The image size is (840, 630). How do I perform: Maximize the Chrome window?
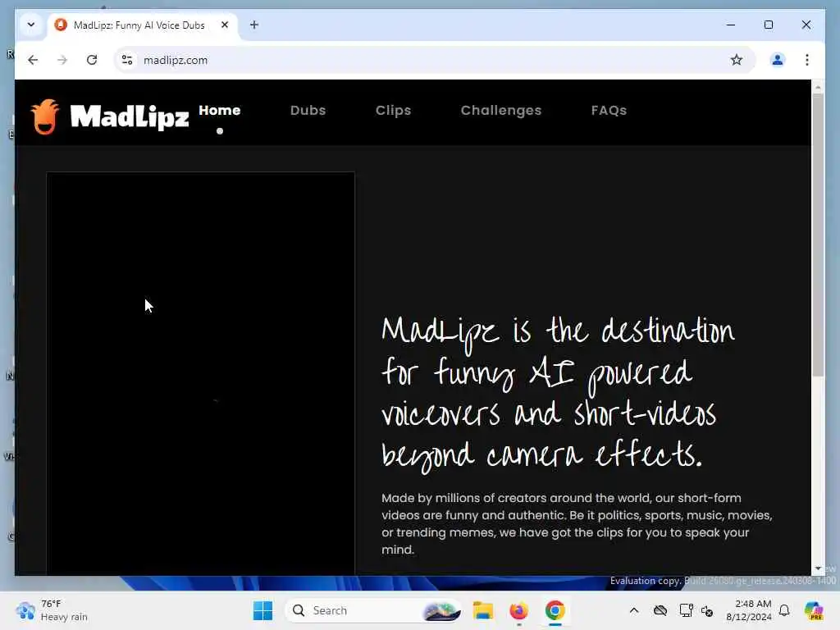tap(768, 25)
